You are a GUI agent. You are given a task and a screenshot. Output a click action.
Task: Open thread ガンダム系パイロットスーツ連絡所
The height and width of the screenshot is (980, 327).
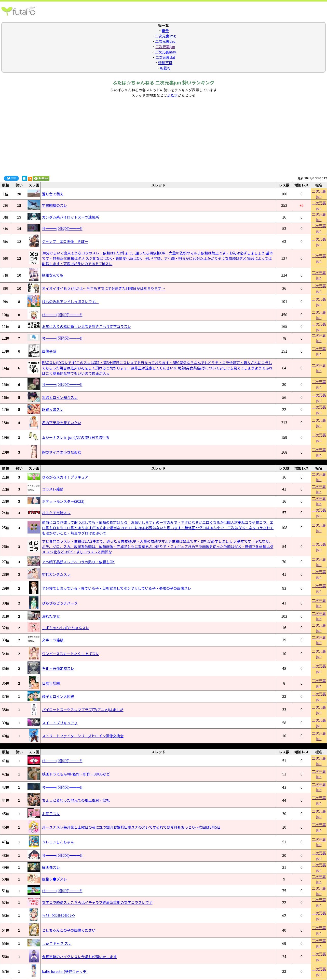click(71, 217)
